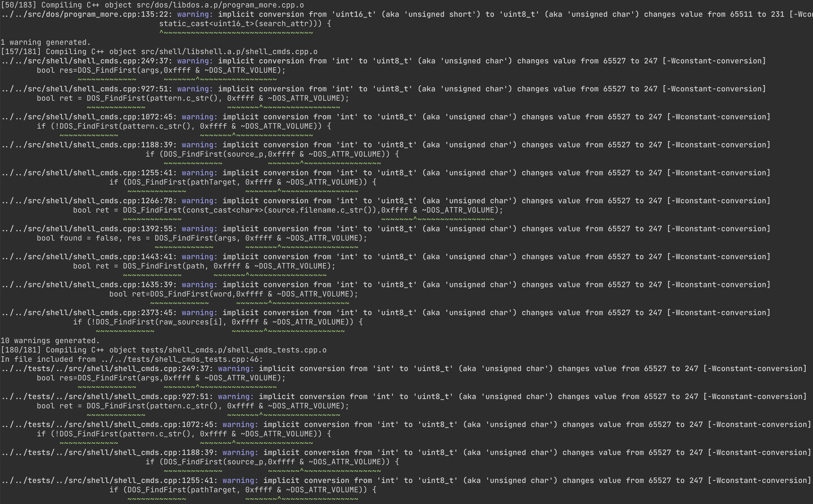Click warning line beginning ../../tests/../src/shell/shell_cmds.cpp:249:37

click(x=404, y=369)
